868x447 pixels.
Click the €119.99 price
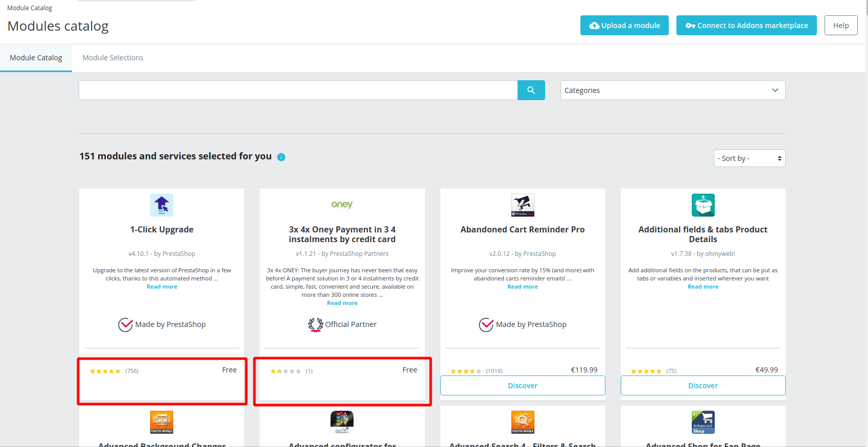click(584, 370)
